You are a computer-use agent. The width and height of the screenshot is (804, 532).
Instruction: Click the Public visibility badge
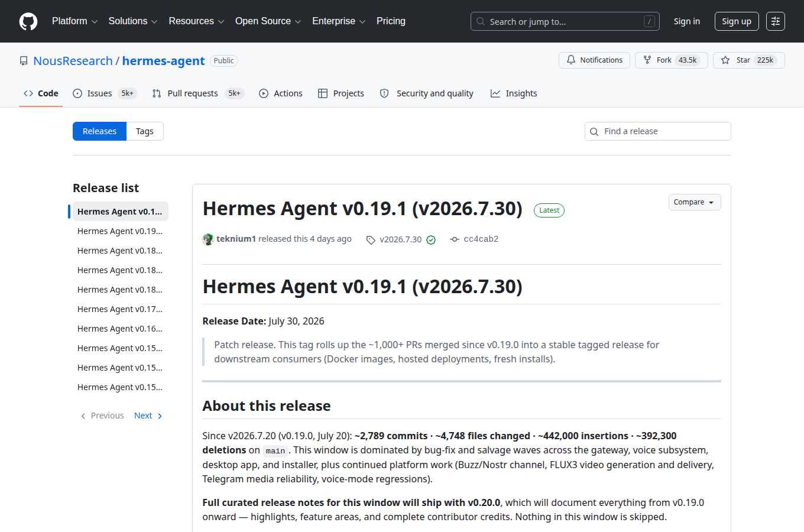[x=224, y=61]
